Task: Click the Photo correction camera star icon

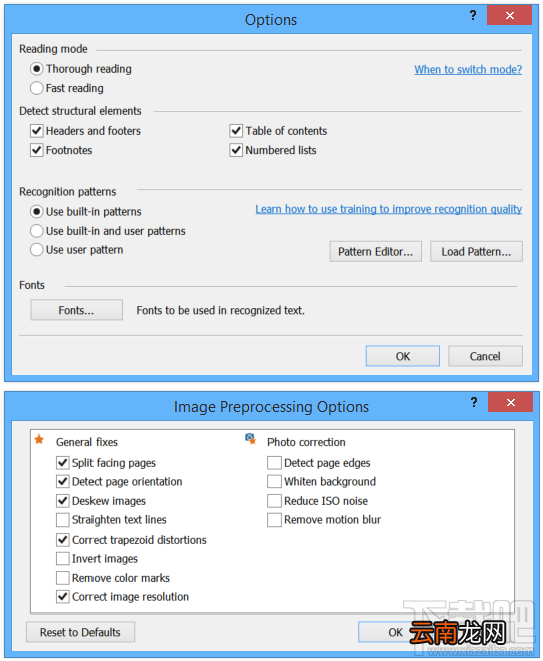Action: click(250, 439)
